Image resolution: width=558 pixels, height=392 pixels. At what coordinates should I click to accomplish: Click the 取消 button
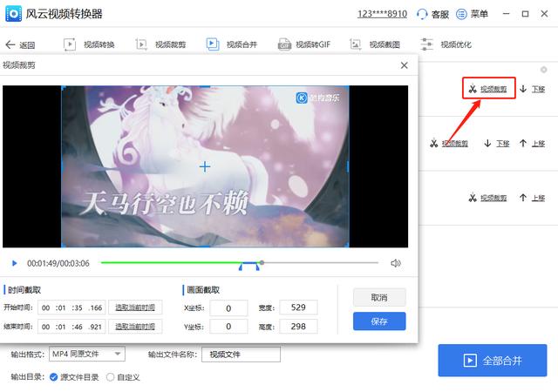click(x=379, y=298)
